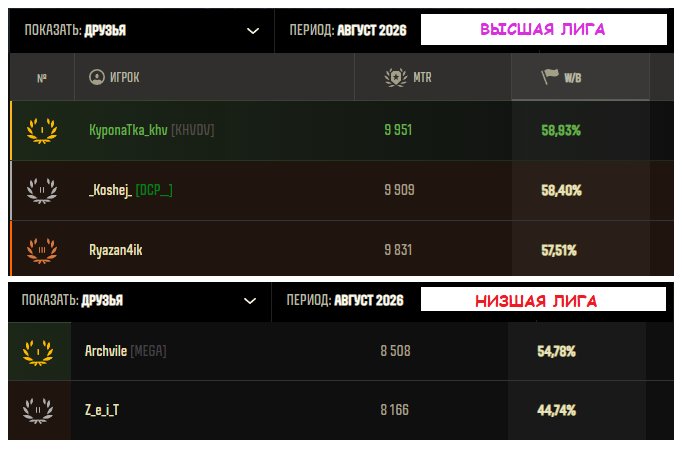Click the gold laurel icon beside Archvile

coord(38,352)
